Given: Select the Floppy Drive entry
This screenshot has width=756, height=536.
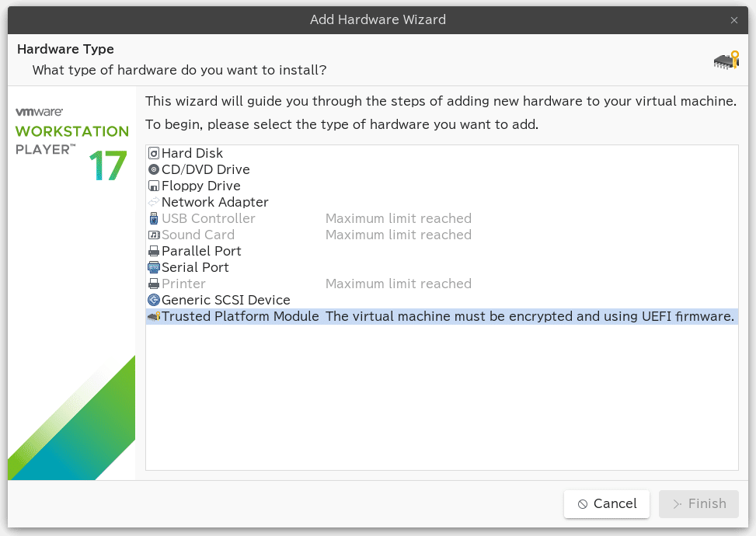Looking at the screenshot, I should (200, 186).
